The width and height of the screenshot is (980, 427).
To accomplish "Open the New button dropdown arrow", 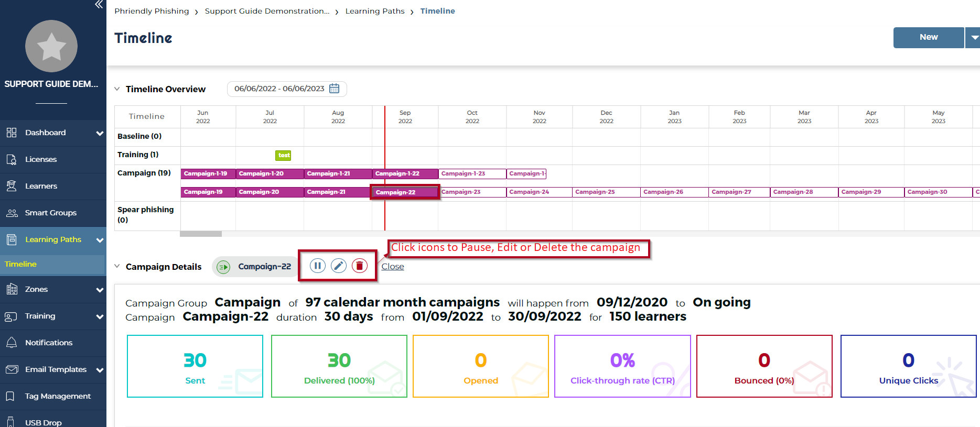I will pos(974,38).
